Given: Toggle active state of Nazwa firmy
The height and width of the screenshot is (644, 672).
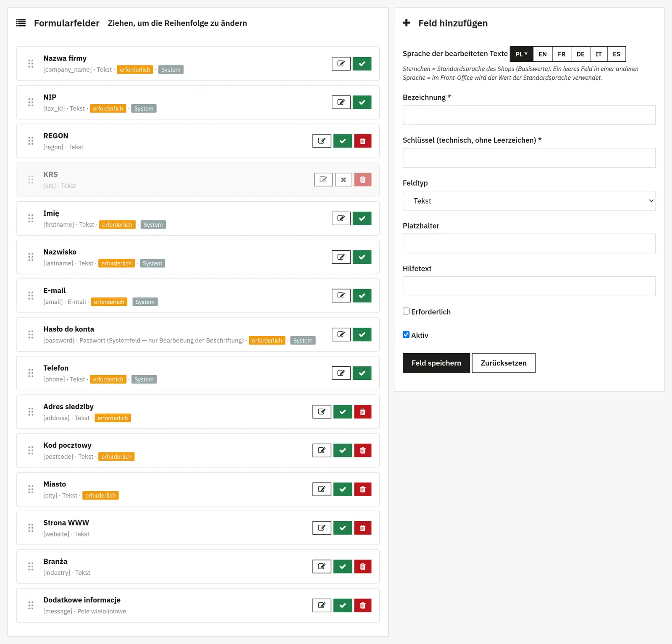Looking at the screenshot, I should click(362, 64).
